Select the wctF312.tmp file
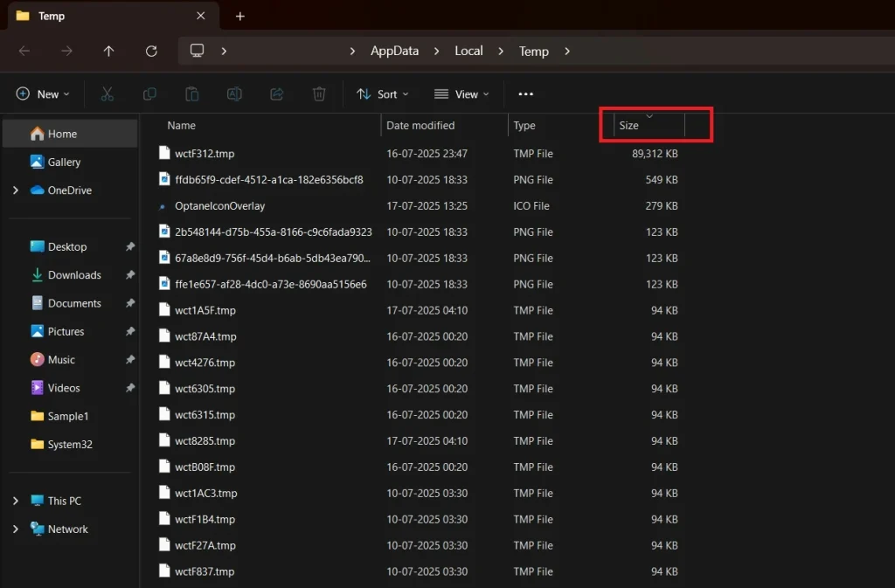This screenshot has height=588, width=895. tap(205, 154)
